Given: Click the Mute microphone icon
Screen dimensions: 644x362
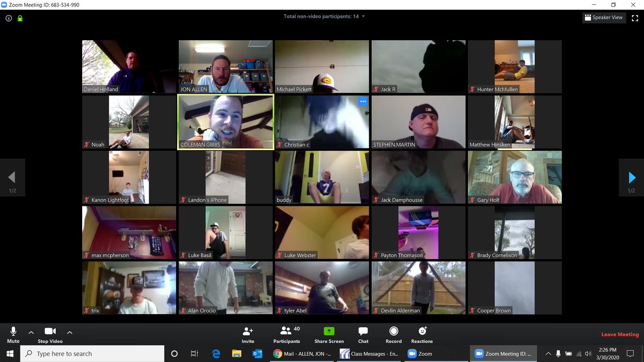Looking at the screenshot, I should [x=13, y=331].
